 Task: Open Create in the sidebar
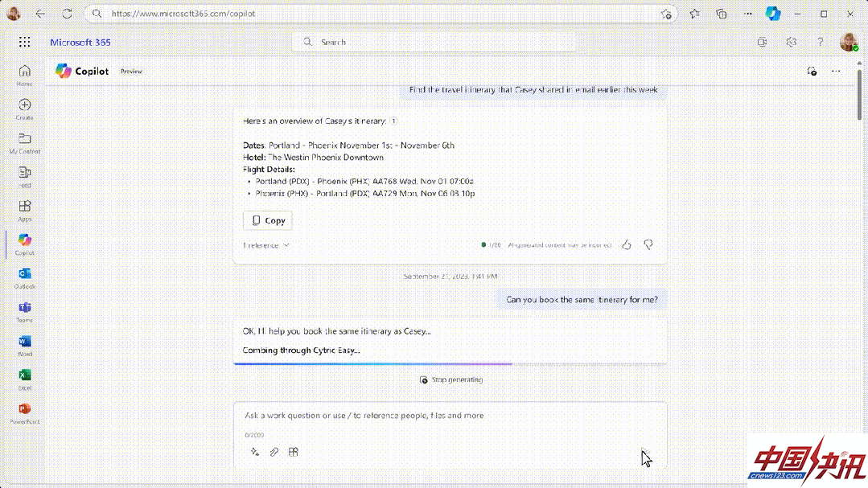tap(24, 109)
